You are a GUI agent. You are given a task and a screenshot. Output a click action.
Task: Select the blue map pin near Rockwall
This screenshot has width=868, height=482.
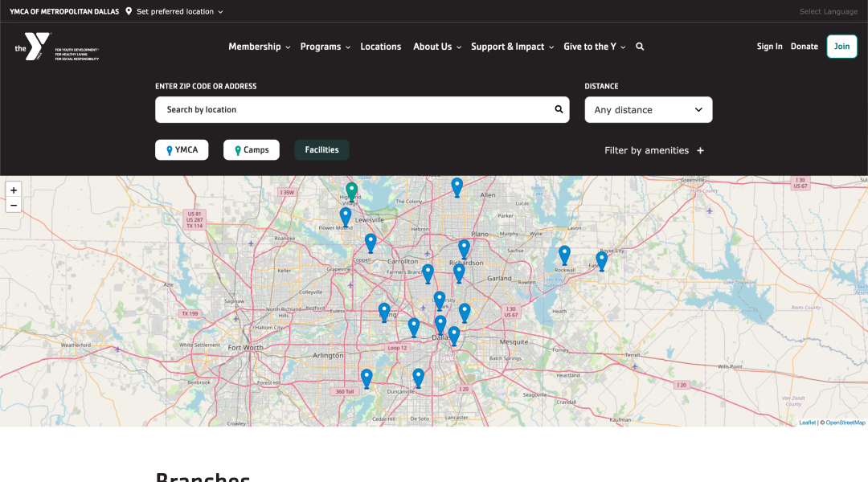coord(564,255)
